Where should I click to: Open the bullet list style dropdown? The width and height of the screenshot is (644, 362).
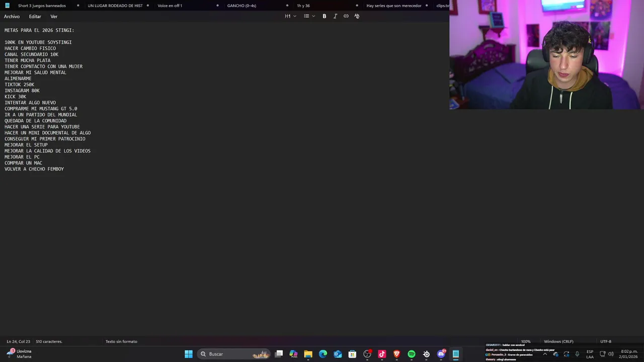point(309,16)
